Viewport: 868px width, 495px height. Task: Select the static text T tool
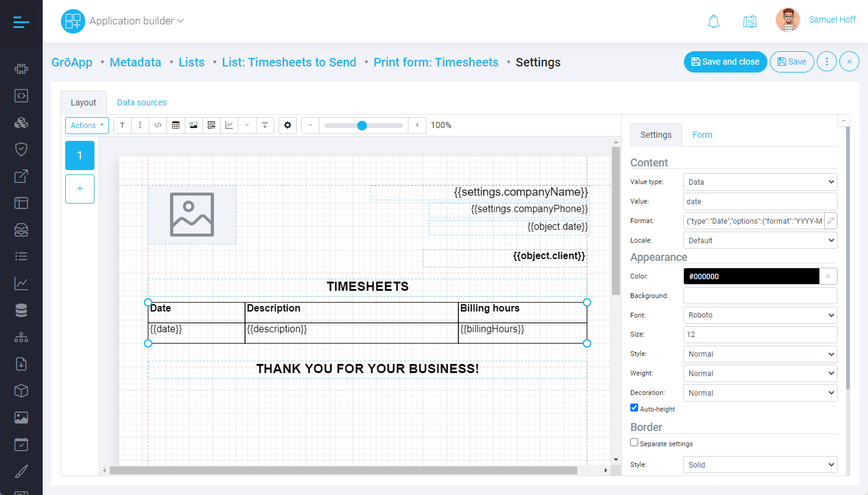coord(122,125)
